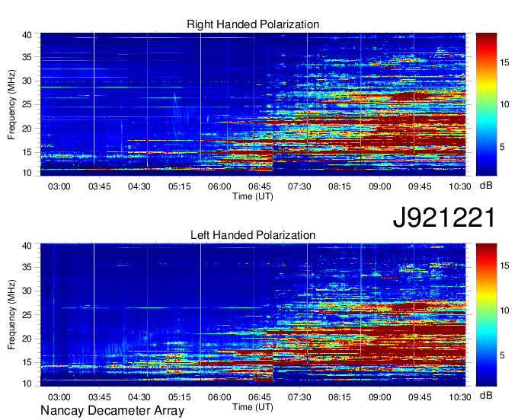Click '03:00' time tick under Left Handed plot
The height and width of the screenshot is (420, 518).
tap(59, 397)
